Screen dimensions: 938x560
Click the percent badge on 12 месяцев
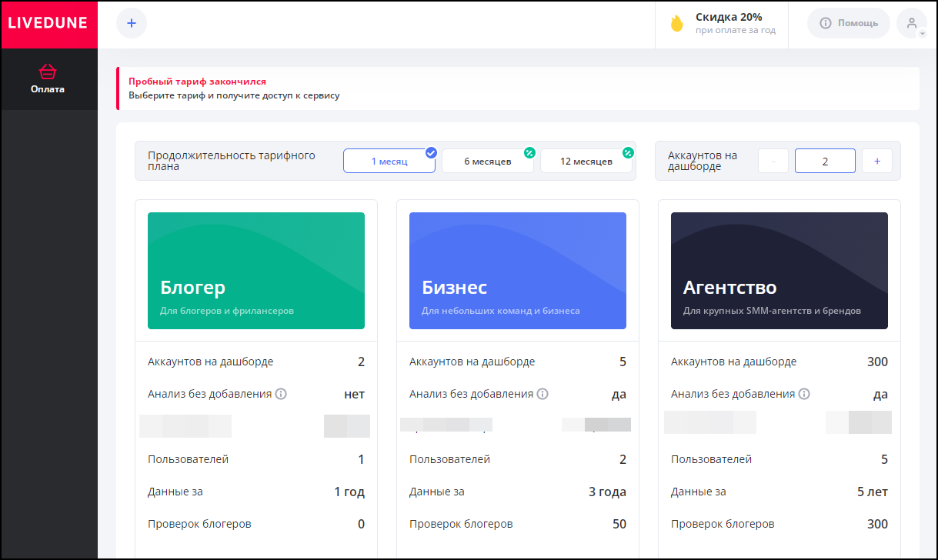pos(628,152)
